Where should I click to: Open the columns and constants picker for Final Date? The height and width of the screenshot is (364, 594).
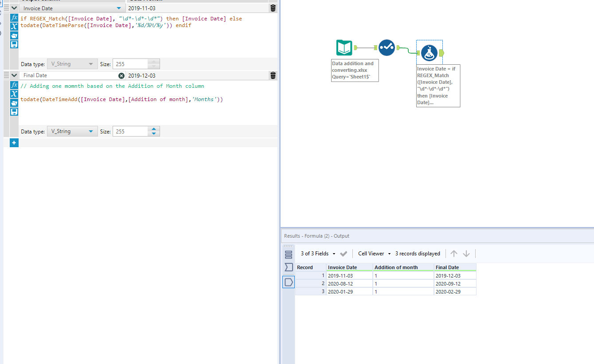(x=14, y=94)
